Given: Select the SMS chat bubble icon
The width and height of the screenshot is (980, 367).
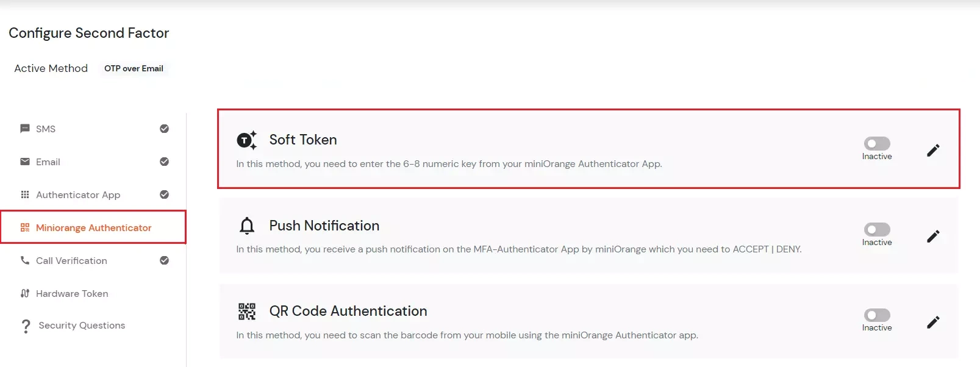Looking at the screenshot, I should [24, 129].
